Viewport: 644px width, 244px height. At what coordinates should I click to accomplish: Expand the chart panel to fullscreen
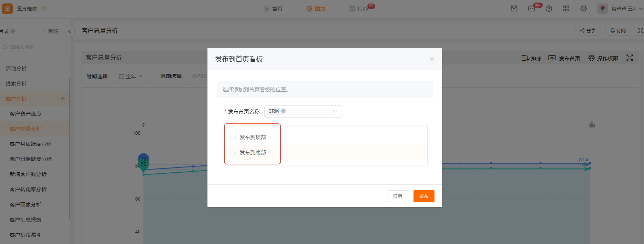coord(630,58)
